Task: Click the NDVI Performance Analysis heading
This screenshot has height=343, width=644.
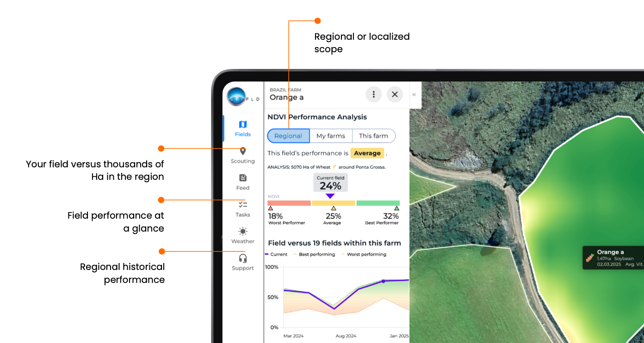Action: click(x=317, y=117)
